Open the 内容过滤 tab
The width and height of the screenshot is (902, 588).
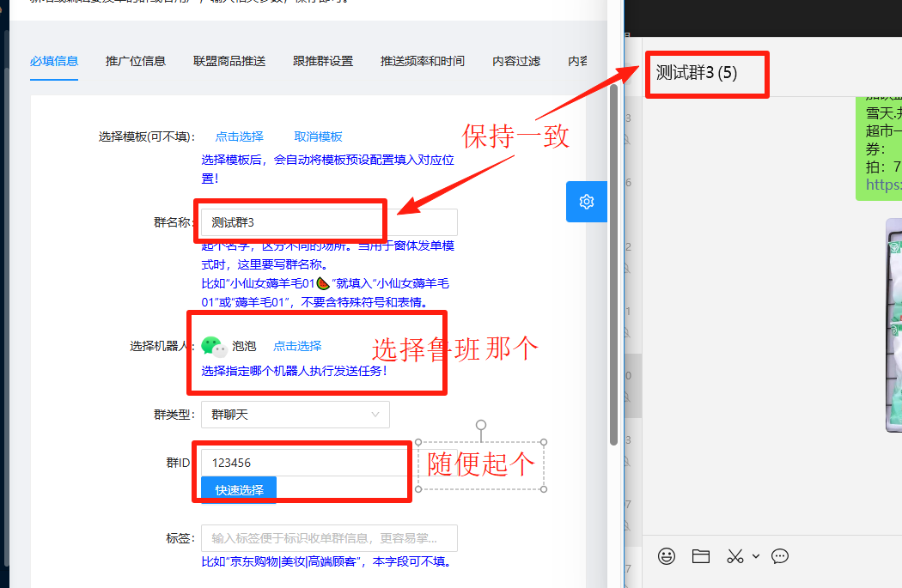point(516,61)
